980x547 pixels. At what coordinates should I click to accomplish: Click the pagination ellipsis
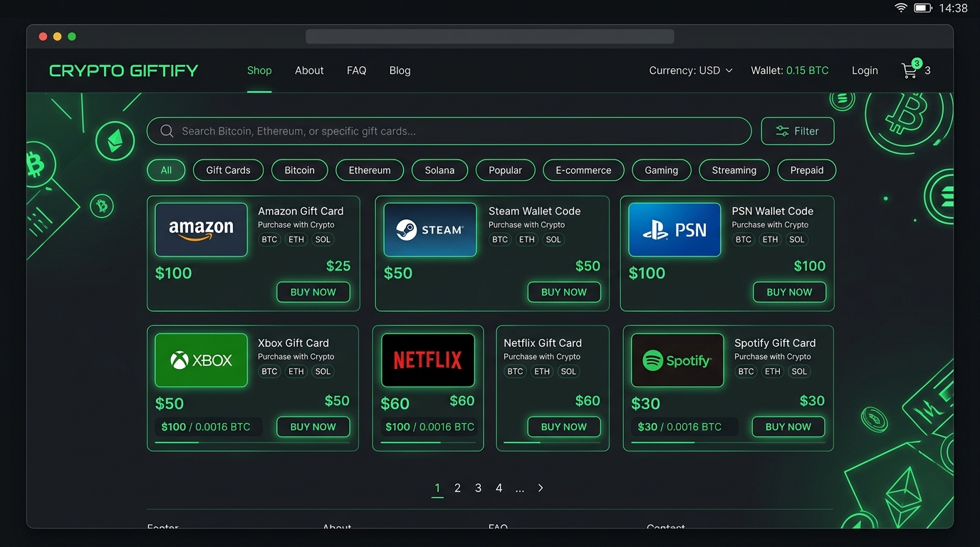520,489
